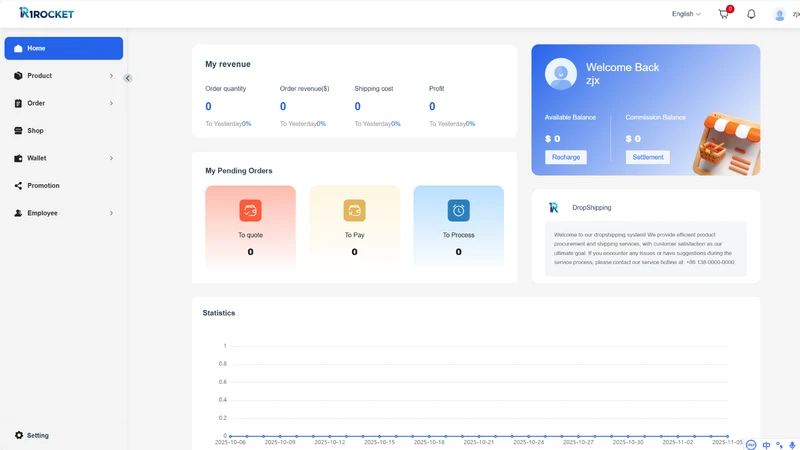Click the Shop storefront icon
Image resolution: width=800 pixels, height=450 pixels.
[x=18, y=131]
